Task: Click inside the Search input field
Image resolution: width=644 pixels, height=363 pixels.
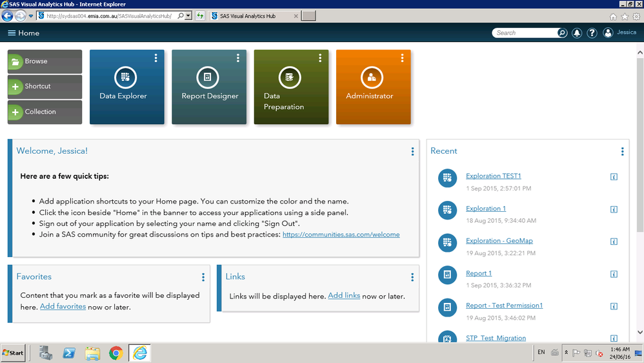Action: 525,33
